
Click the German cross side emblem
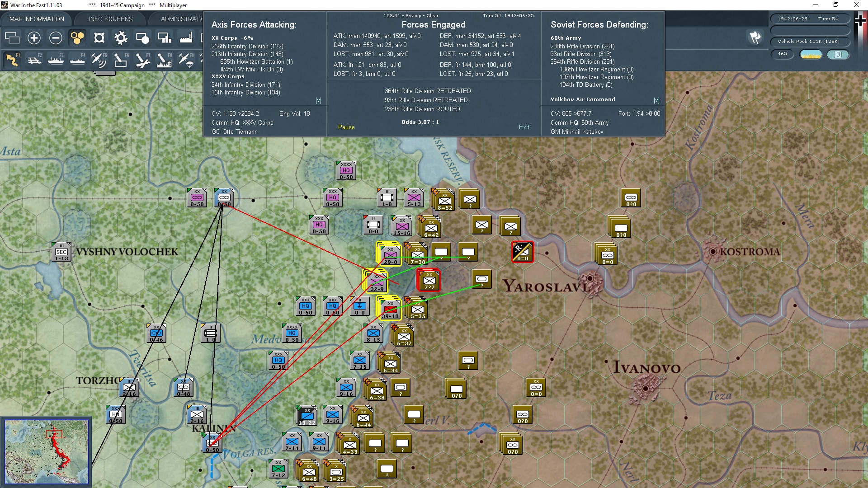(860, 21)
